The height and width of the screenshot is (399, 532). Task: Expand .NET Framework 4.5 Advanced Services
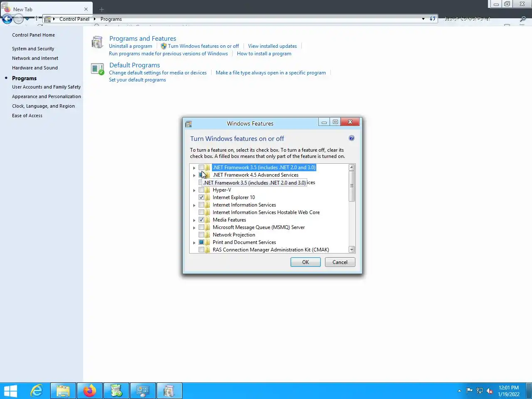194,175
